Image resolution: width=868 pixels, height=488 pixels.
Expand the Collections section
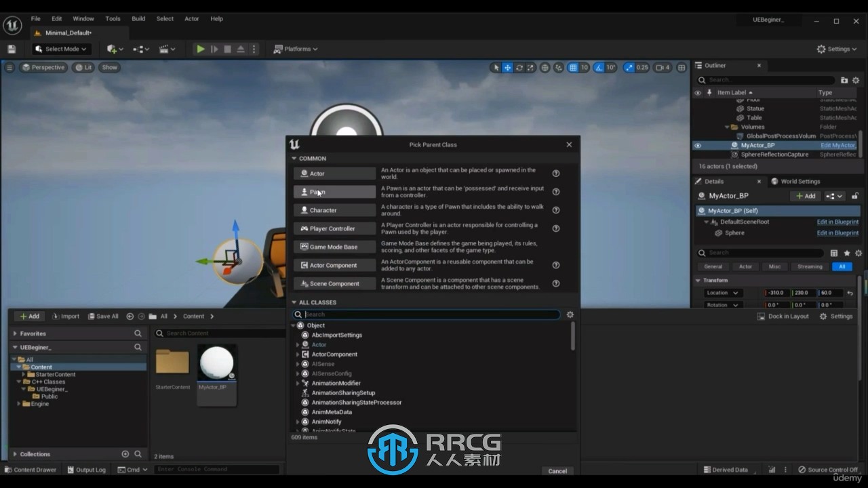click(x=15, y=454)
